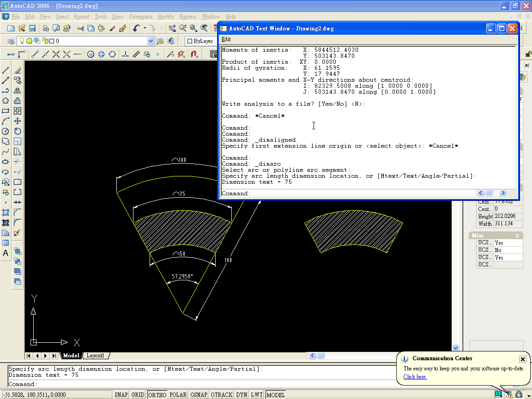Toggle SNAP mode in status bar
Image resolution: width=532 pixels, height=399 pixels.
[121, 394]
